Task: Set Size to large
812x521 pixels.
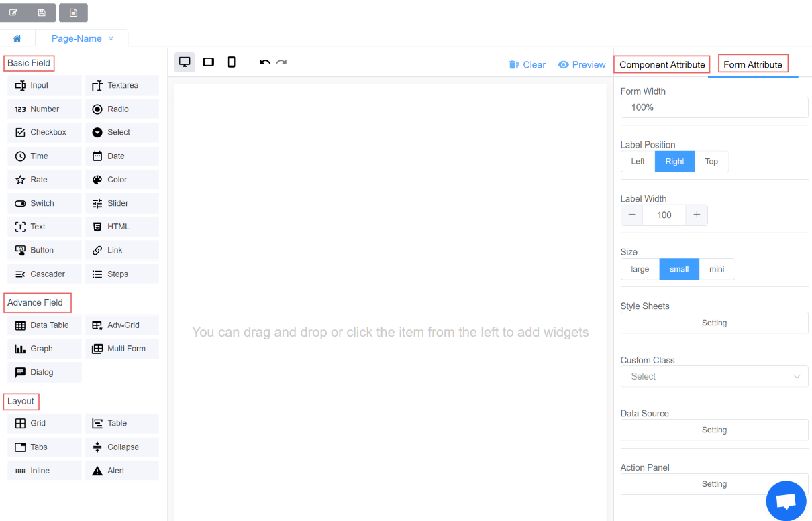Action: [640, 269]
